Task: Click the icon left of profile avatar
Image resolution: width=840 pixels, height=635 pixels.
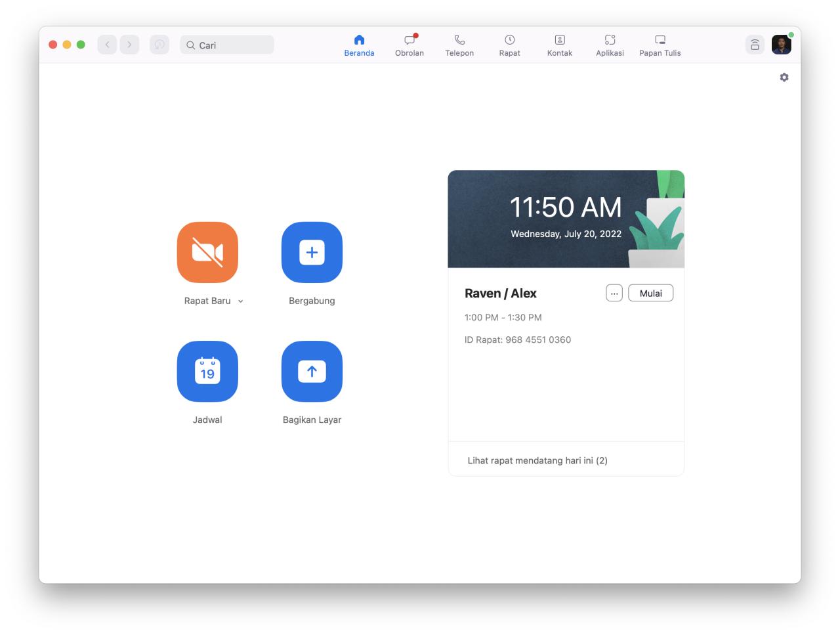Action: click(755, 45)
